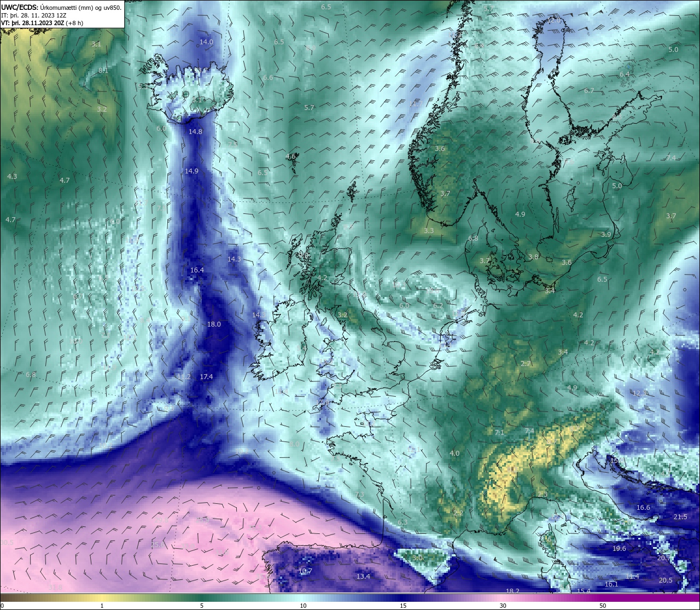Image resolution: width=700 pixels, height=610 pixels.
Task: Select the 6.7 value over northern Finland
Action: (589, 91)
